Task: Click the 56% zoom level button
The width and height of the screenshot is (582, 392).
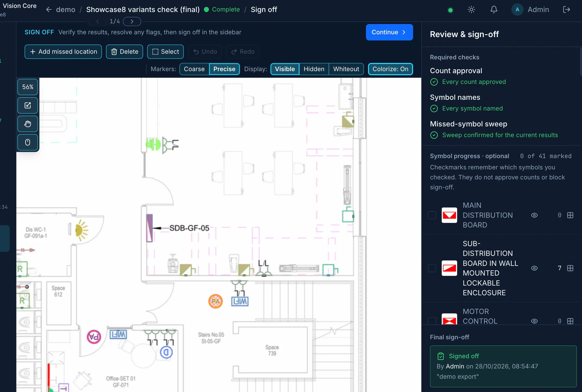Action: (x=28, y=87)
